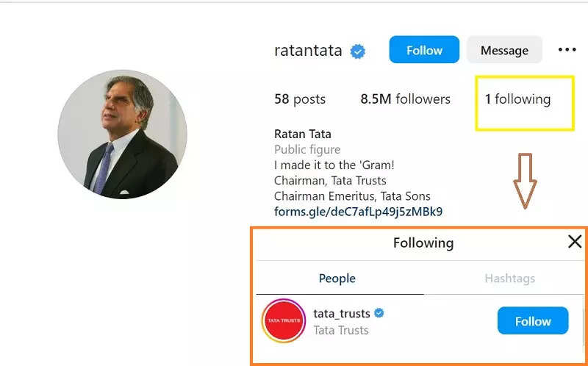Open the Tata Trusts profile avatar
588x366 pixels.
[x=284, y=321]
